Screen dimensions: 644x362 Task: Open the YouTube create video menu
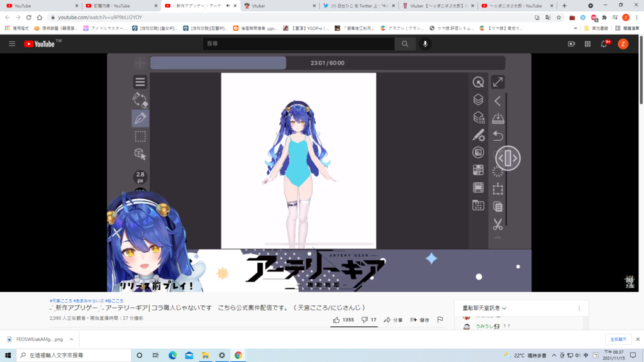(x=571, y=44)
